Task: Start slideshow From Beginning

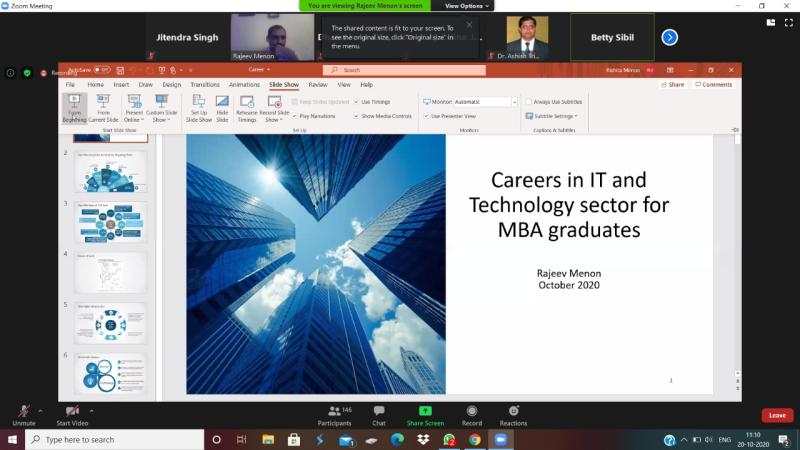Action: (75, 106)
